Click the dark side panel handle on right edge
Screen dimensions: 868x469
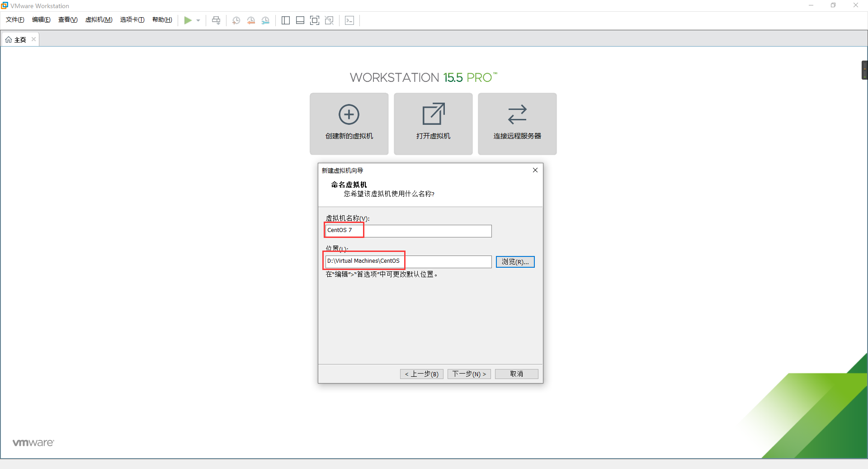click(864, 70)
